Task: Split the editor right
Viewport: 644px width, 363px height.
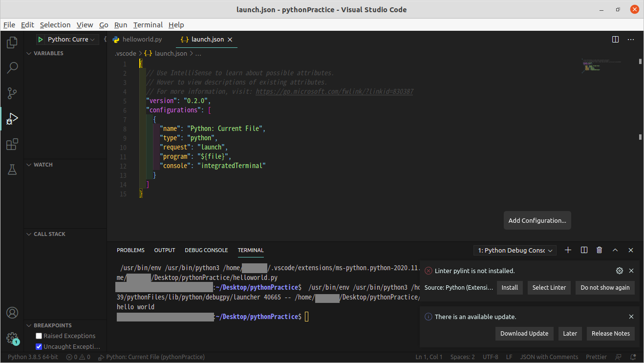Action: coord(616,39)
